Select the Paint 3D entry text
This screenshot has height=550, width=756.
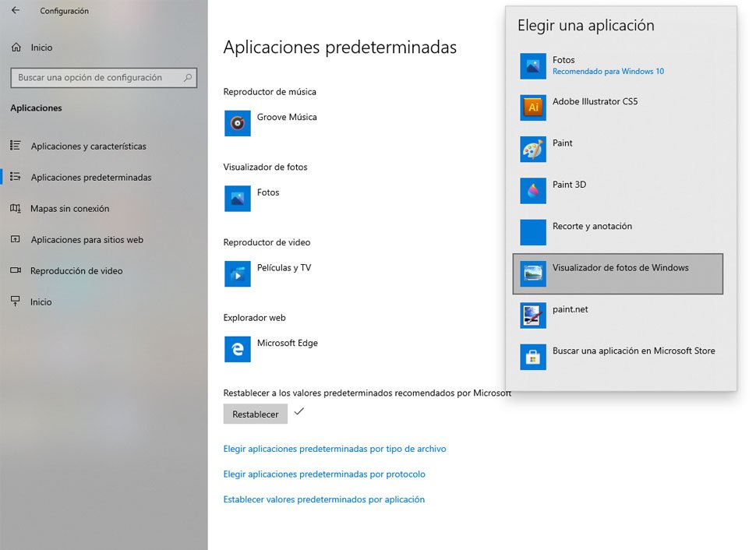tap(570, 185)
